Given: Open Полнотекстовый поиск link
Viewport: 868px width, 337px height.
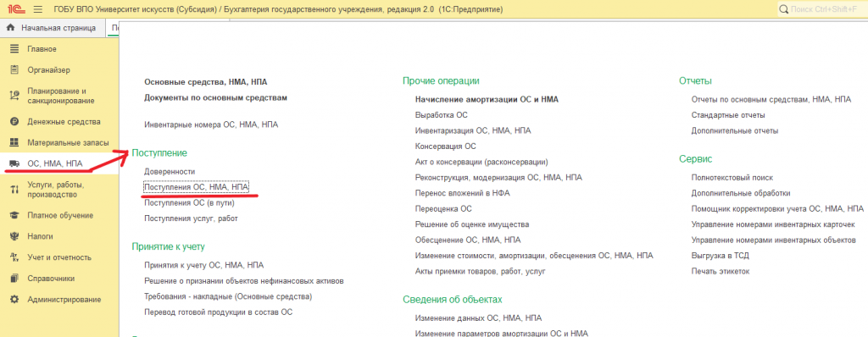Looking at the screenshot, I should [x=732, y=178].
